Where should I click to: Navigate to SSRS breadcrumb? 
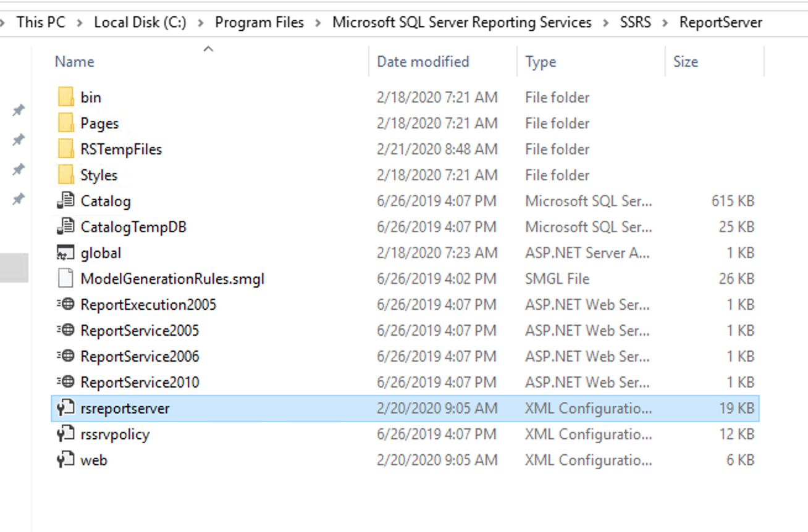pyautogui.click(x=636, y=23)
